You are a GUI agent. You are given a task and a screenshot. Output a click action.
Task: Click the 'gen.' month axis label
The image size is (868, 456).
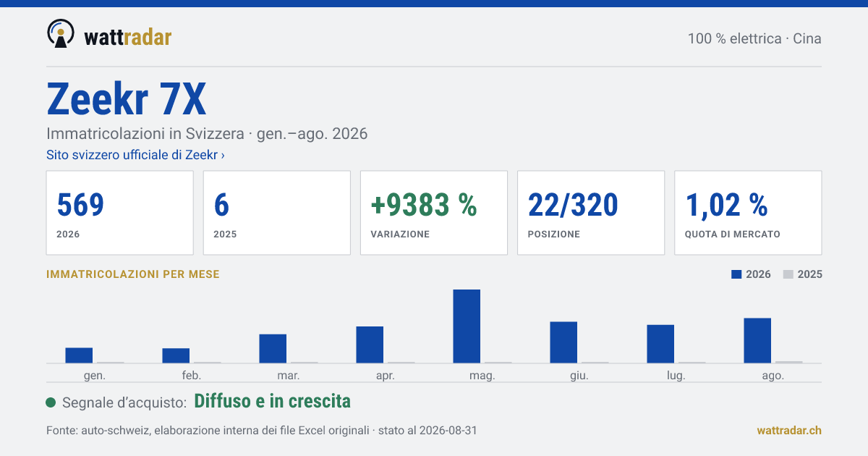point(95,376)
